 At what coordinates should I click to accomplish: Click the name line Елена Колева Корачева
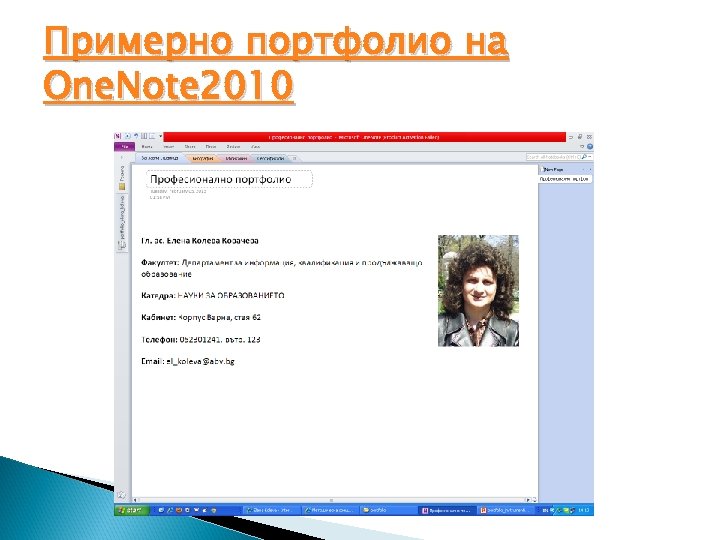pos(200,241)
